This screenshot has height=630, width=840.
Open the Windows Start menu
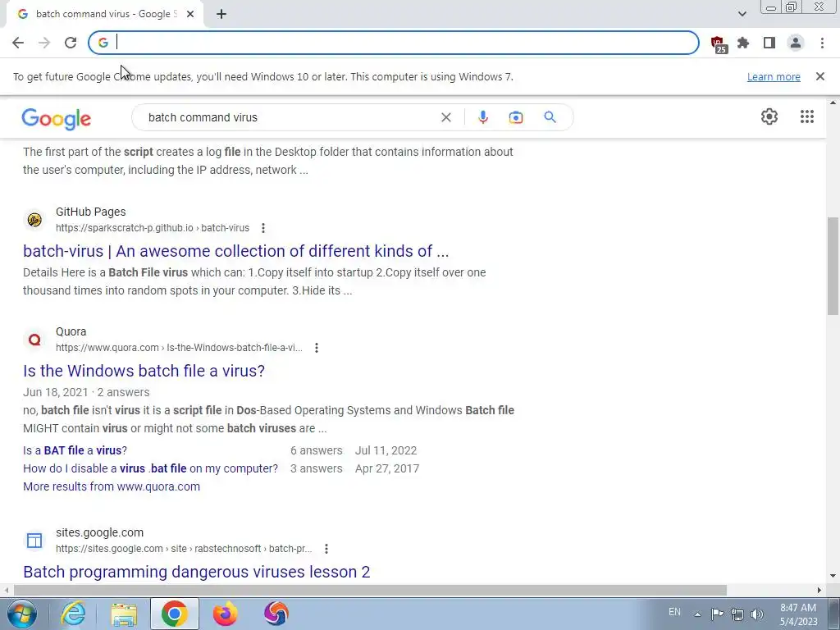pyautogui.click(x=21, y=614)
